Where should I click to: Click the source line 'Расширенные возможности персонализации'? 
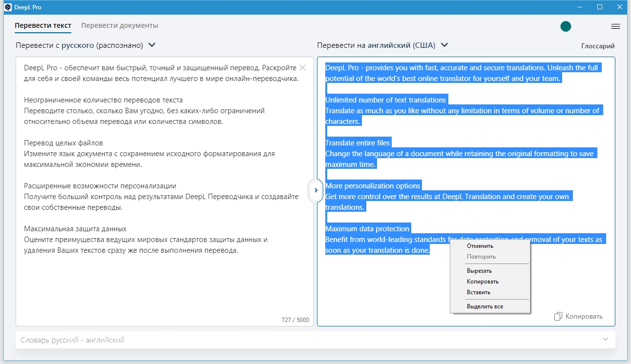(x=100, y=186)
